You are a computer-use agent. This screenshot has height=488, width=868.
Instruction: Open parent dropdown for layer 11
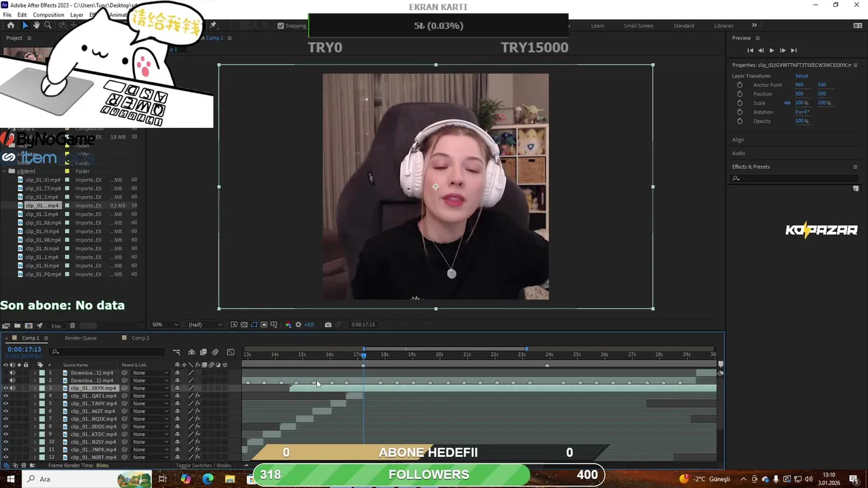(x=151, y=449)
